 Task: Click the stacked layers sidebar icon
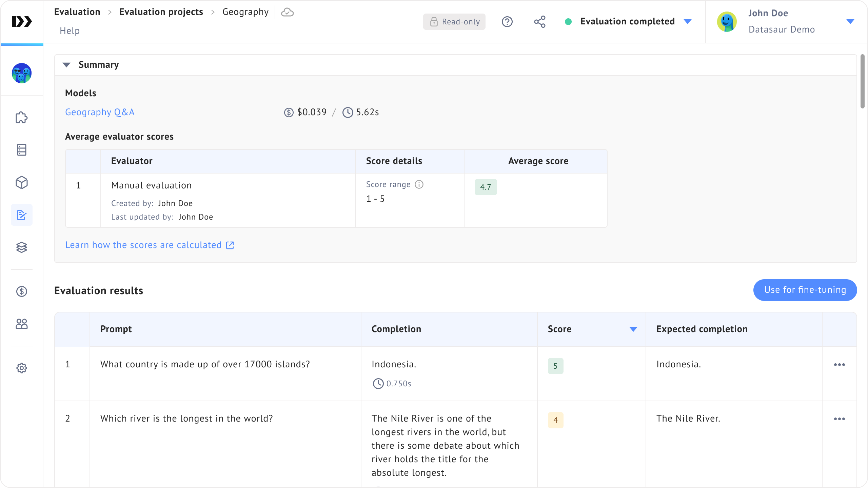pos(22,247)
